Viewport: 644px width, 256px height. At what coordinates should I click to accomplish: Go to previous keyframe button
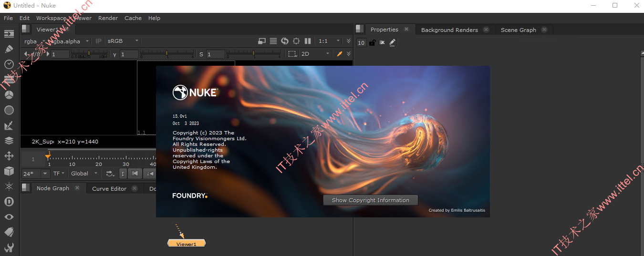click(x=149, y=174)
